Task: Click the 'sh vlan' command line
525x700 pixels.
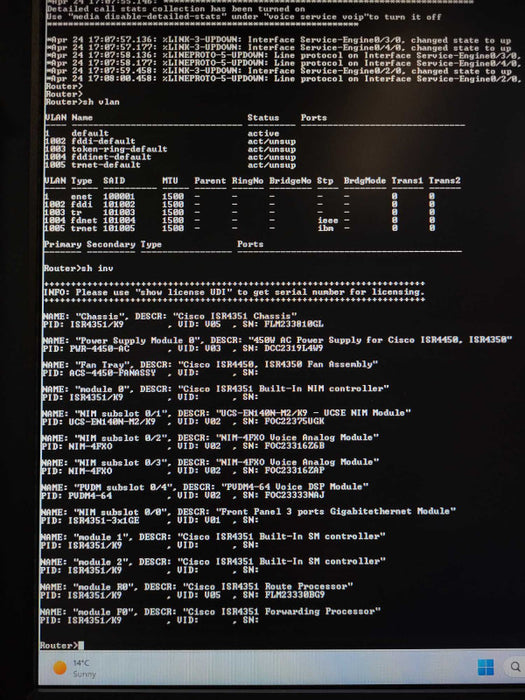Action: 83,102
